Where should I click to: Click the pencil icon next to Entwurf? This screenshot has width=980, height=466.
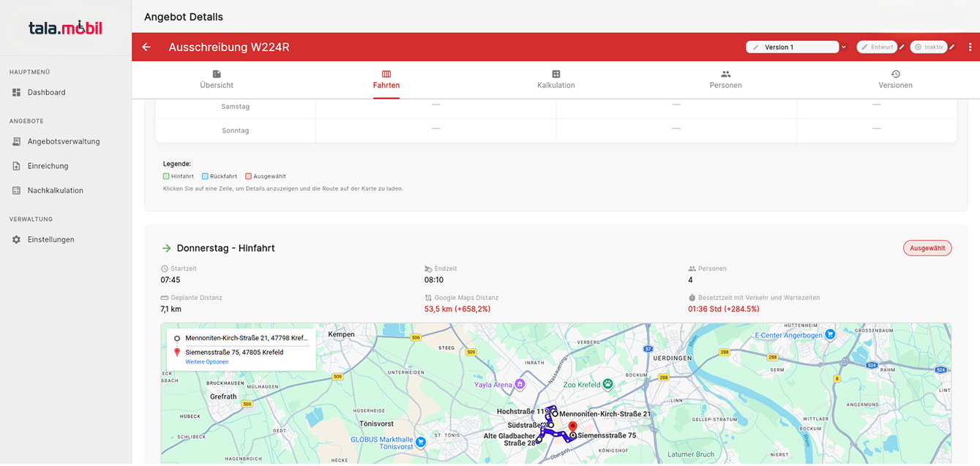coord(902,46)
